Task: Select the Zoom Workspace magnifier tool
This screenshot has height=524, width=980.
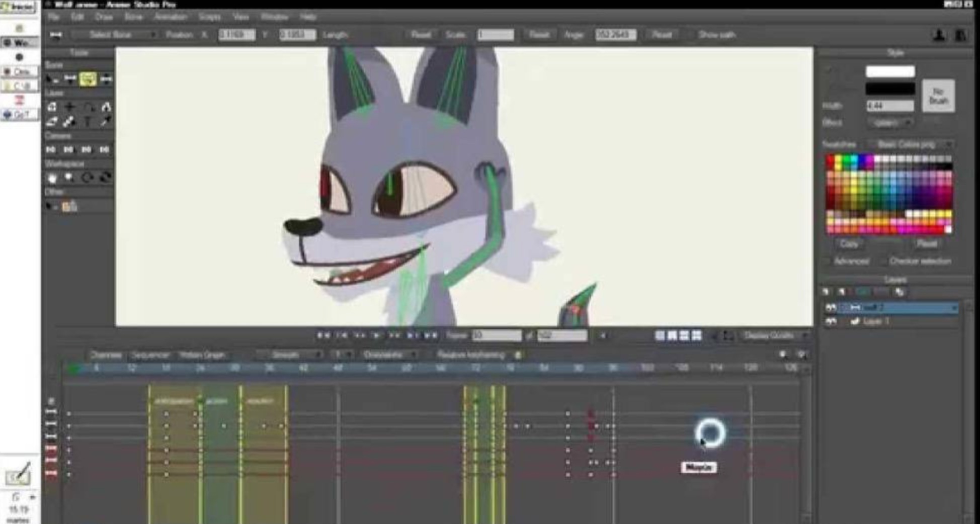Action: (69, 178)
